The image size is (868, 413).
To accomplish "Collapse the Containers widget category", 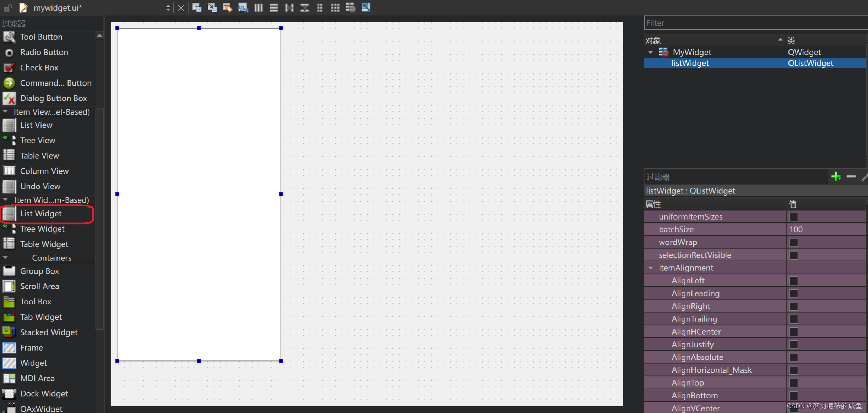I will click(5, 258).
